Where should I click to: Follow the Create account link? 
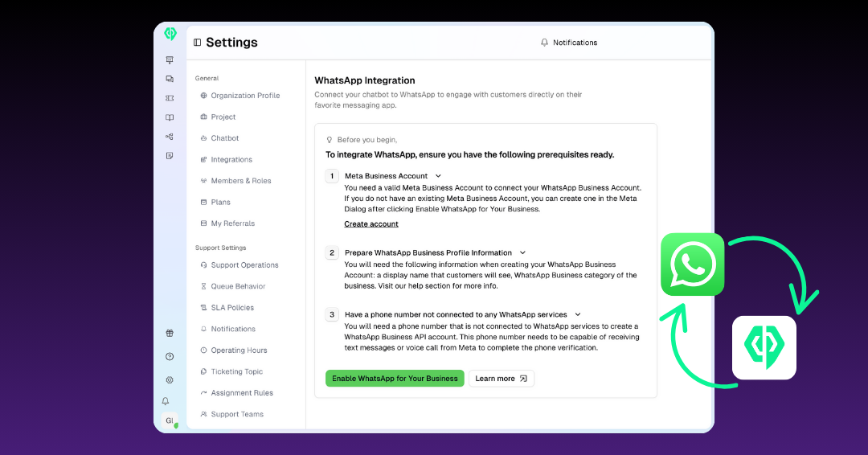coord(371,224)
